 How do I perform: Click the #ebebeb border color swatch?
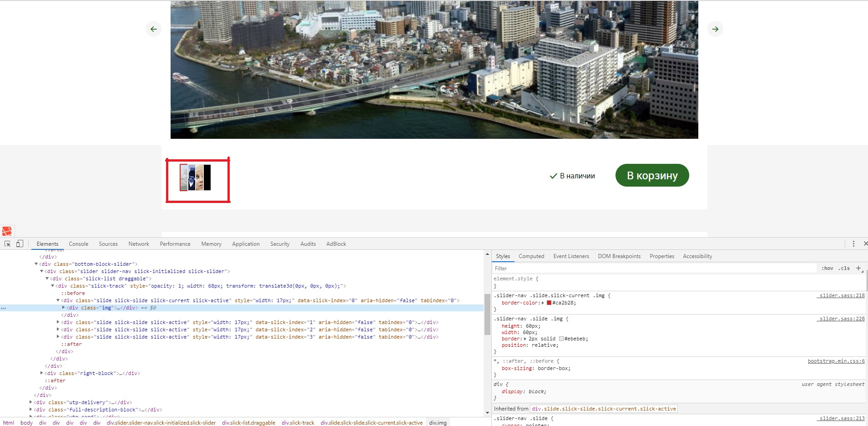(561, 339)
